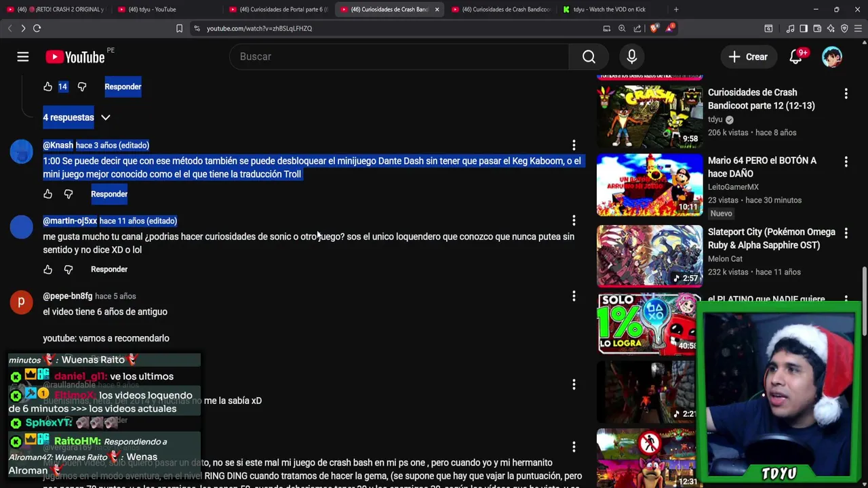Open Crash Bandicoot parte 12 thumbnail

[x=650, y=117]
